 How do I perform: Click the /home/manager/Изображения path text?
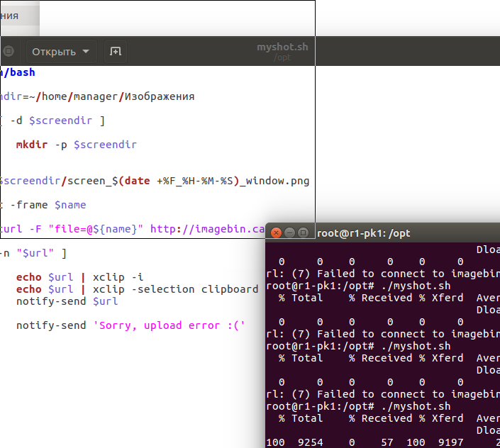115,96
